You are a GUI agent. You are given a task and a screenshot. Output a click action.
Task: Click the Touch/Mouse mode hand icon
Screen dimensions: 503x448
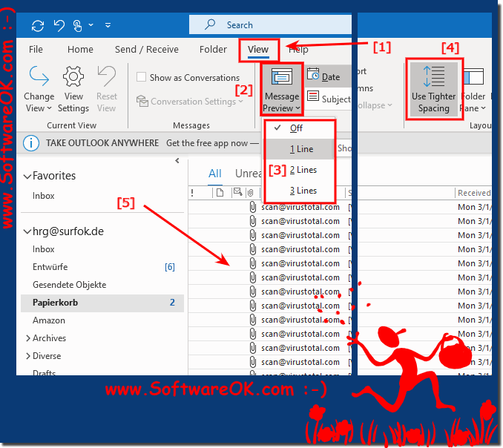pos(78,25)
